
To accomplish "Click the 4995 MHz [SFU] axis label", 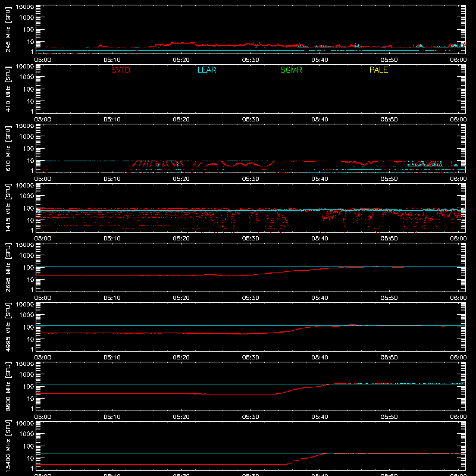I will [x=8, y=327].
